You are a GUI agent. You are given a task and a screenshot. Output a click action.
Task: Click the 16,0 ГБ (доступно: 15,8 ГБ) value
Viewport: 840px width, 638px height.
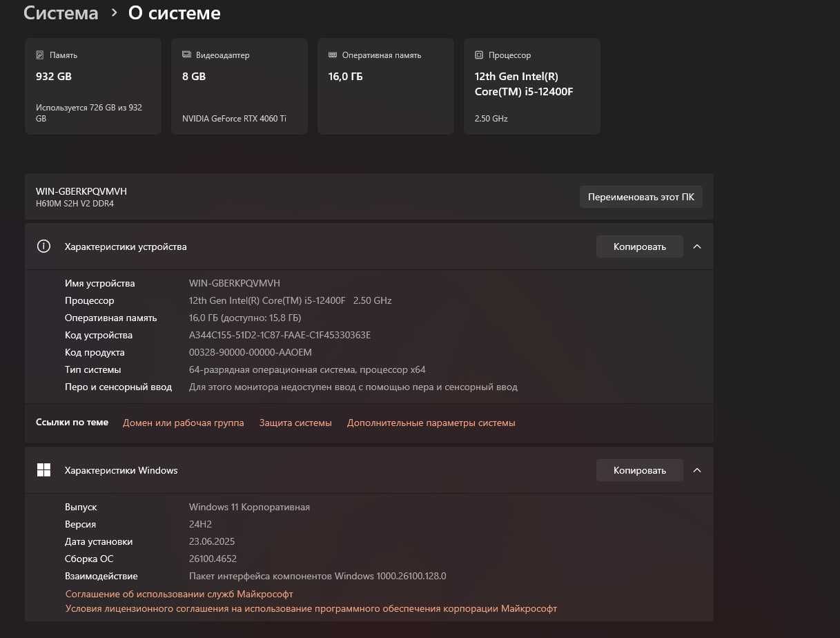point(245,318)
